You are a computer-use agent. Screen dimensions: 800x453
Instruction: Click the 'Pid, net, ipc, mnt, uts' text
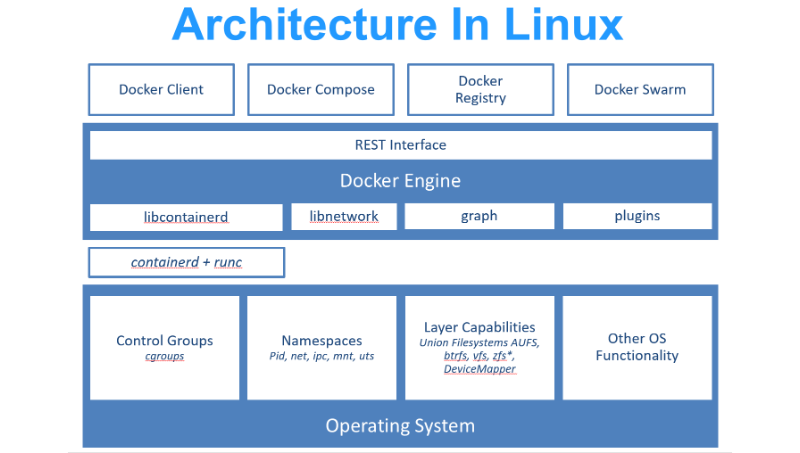pyautogui.click(x=322, y=356)
